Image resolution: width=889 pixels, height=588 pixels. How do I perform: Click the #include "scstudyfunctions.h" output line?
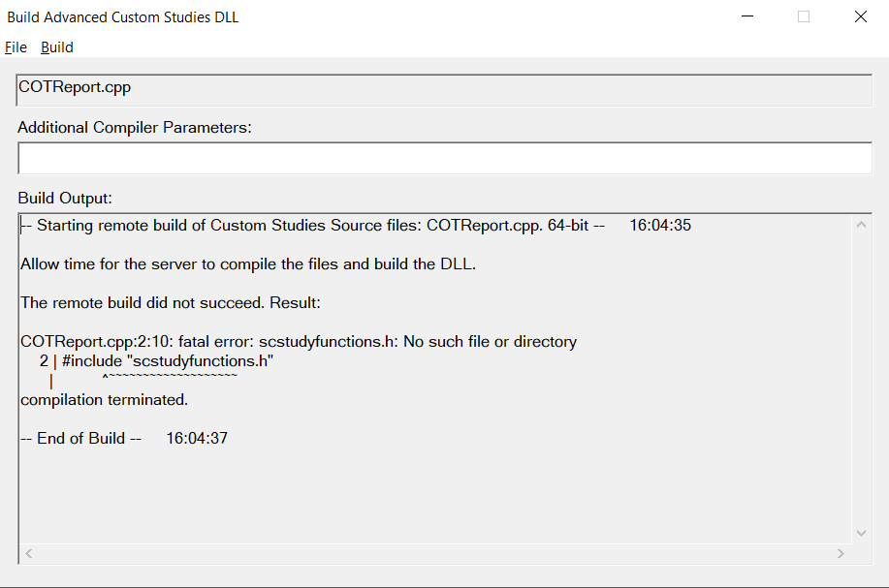(x=168, y=361)
